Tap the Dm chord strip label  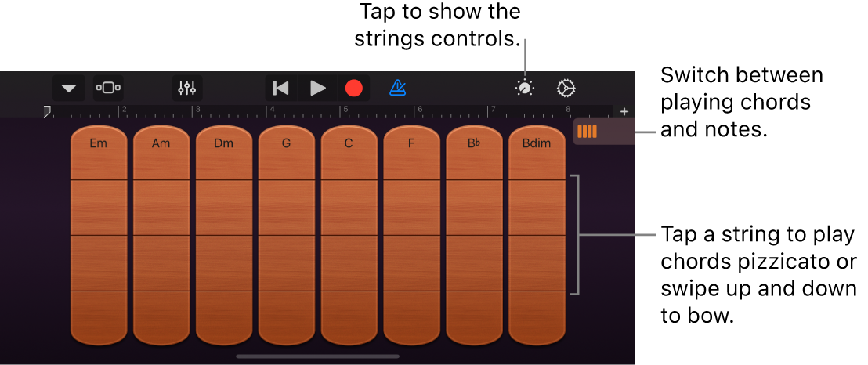223,143
